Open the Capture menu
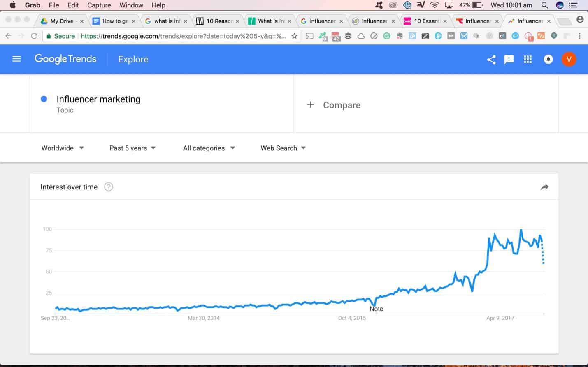The image size is (588, 367). [99, 5]
